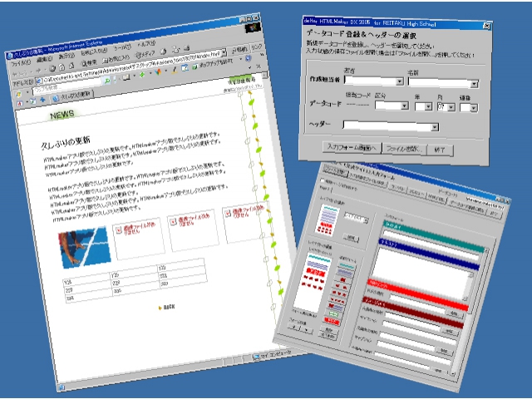Open the ファイル menu in Internet Explorer
532x399 pixels.
21,63
